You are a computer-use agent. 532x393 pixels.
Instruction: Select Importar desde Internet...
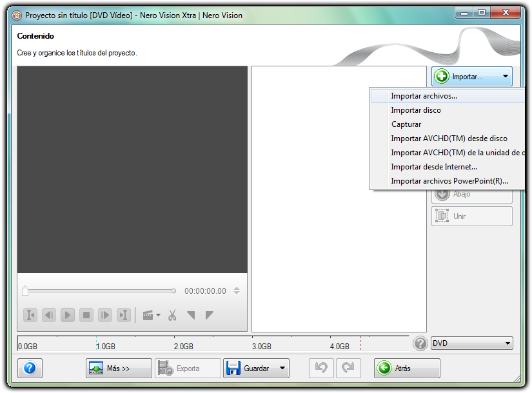tap(448, 167)
